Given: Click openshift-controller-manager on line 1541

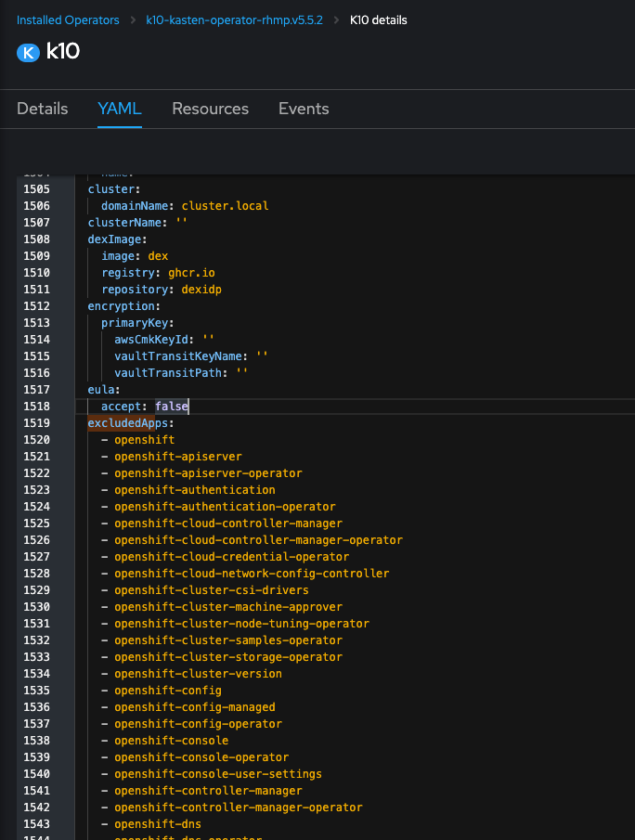Looking at the screenshot, I should tap(208, 790).
